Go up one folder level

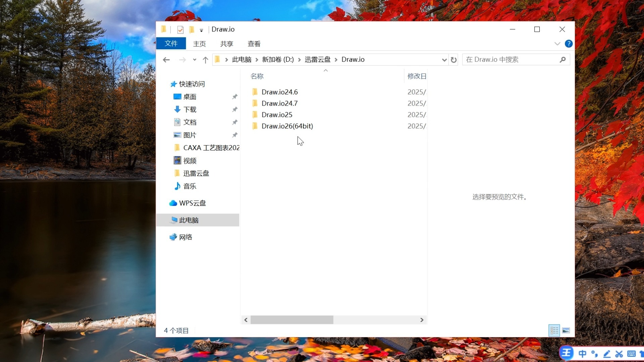point(205,60)
